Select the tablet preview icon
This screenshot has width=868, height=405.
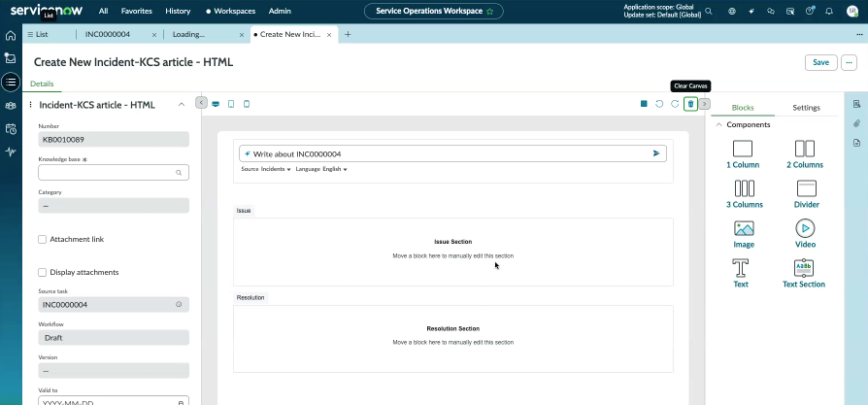(231, 104)
